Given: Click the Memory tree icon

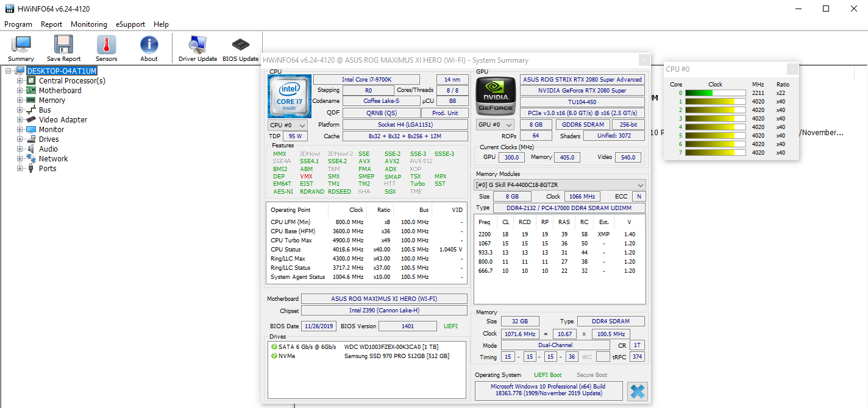Looking at the screenshot, I should point(31,100).
